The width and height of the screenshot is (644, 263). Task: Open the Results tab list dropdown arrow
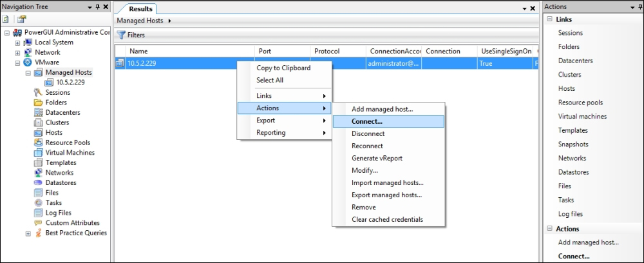(524, 8)
